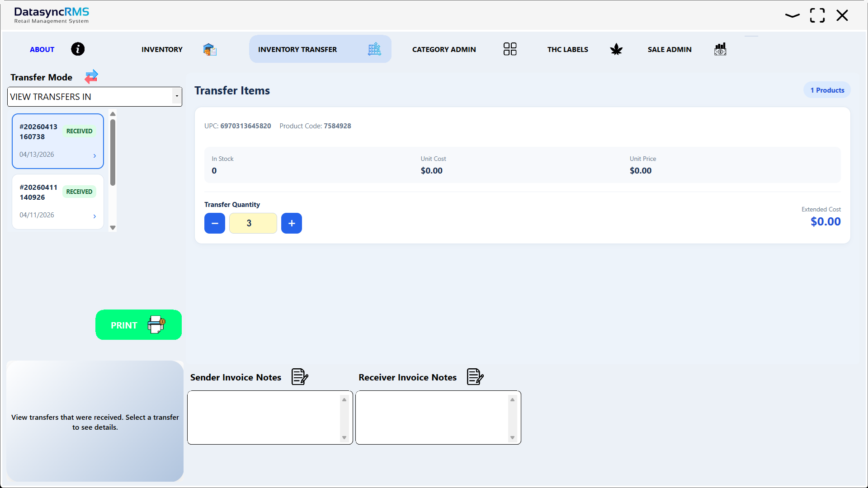Toggle the fullscreen window icon
The image size is (868, 488).
pos(817,15)
